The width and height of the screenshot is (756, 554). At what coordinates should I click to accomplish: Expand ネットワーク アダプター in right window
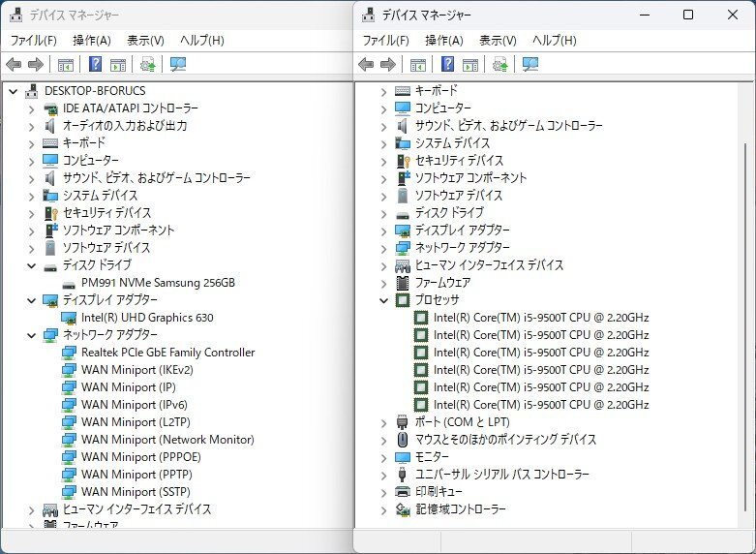(383, 248)
